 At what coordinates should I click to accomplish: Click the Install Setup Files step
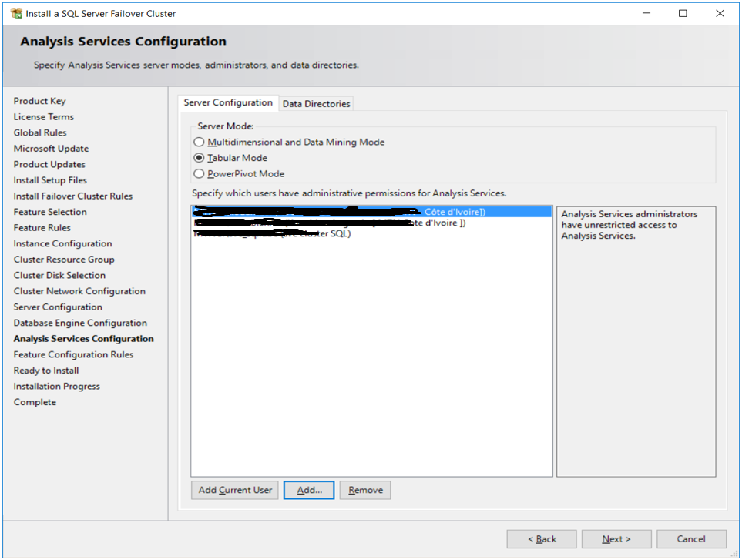tap(50, 180)
